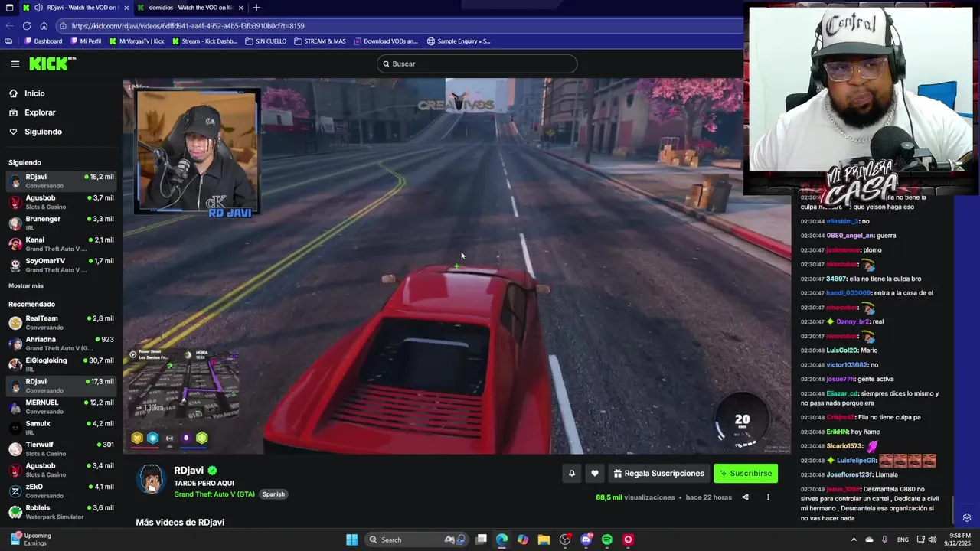
Task: Open Sample Enquiry bookmark
Action: click(x=459, y=41)
